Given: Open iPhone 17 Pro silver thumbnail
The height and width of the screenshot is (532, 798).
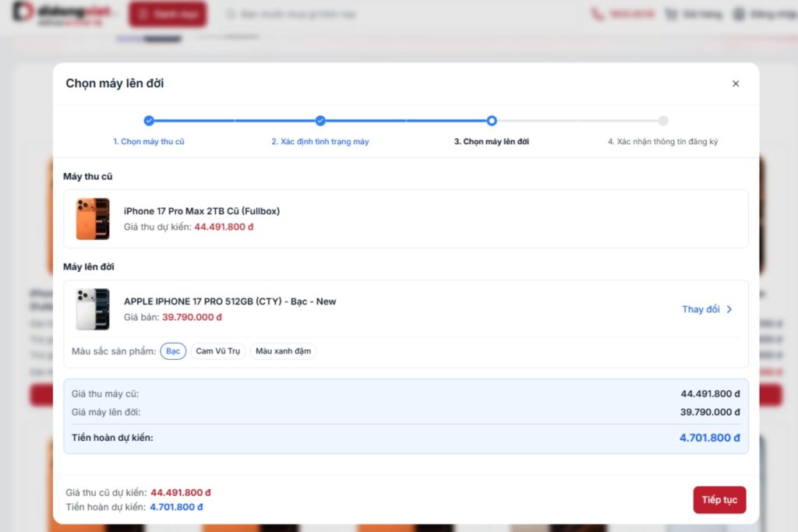Looking at the screenshot, I should click(93, 308).
